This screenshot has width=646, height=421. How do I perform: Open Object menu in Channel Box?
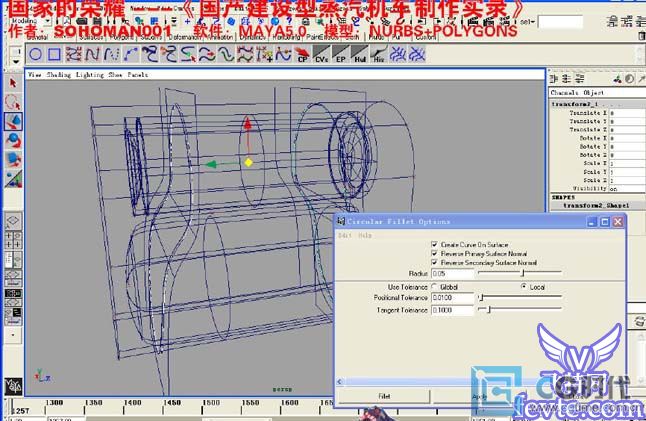pos(594,93)
